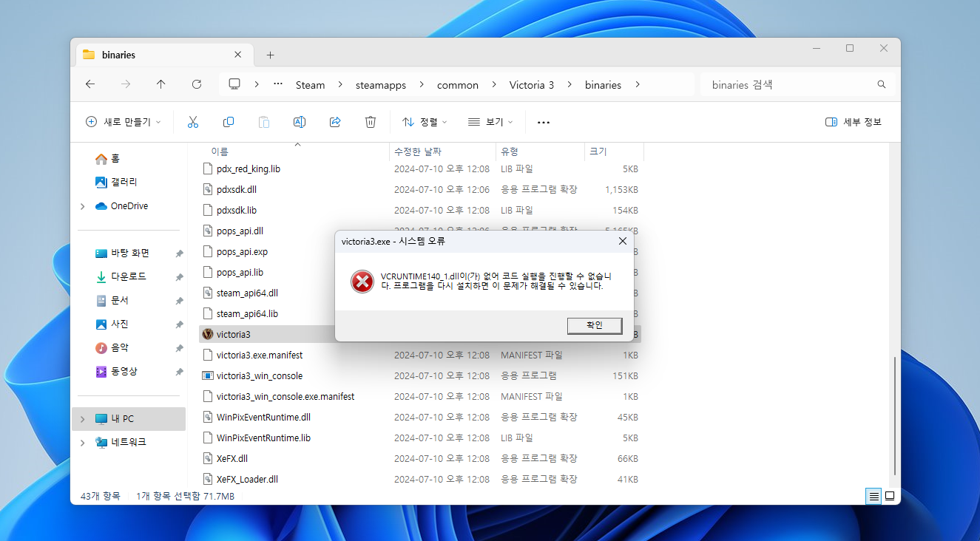
Task: Switch to large thumbnails view icon
Action: point(890,496)
